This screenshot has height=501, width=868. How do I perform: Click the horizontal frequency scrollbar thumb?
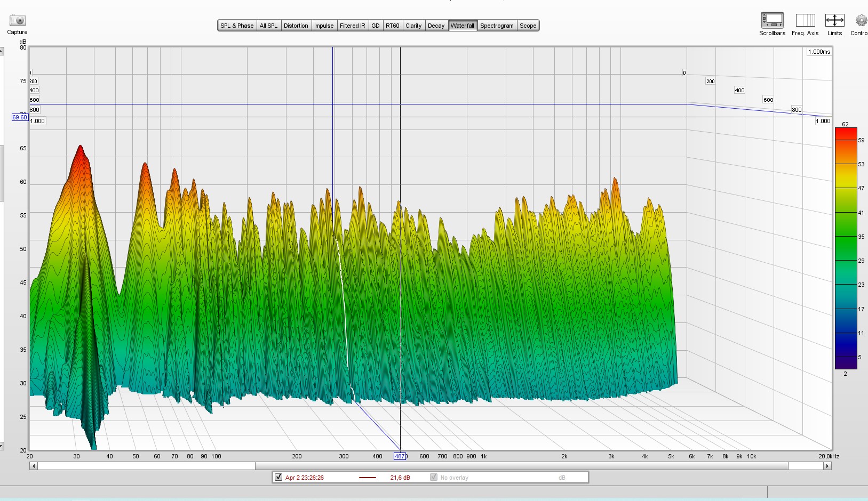(x=521, y=466)
